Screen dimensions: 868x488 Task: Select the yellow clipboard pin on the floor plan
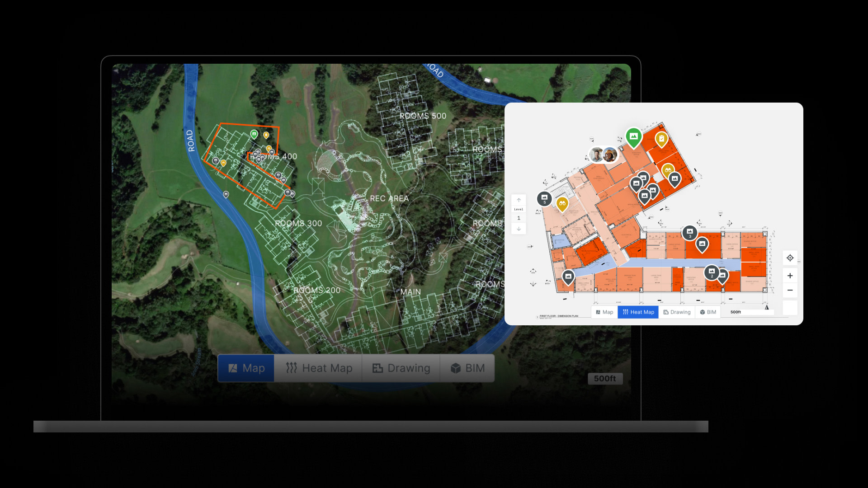tap(661, 139)
